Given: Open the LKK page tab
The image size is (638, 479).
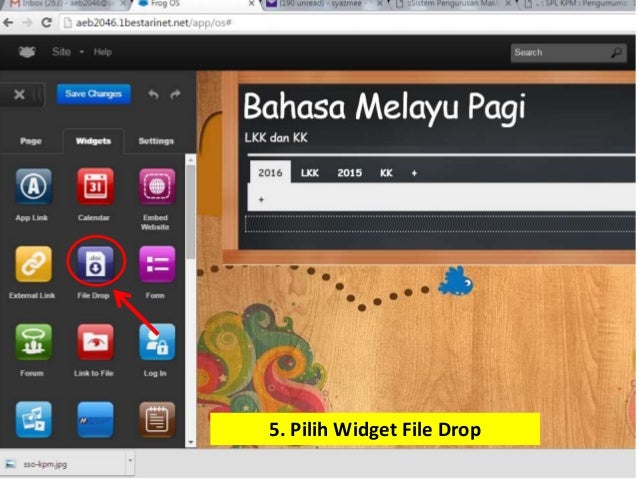Looking at the screenshot, I should tap(310, 173).
